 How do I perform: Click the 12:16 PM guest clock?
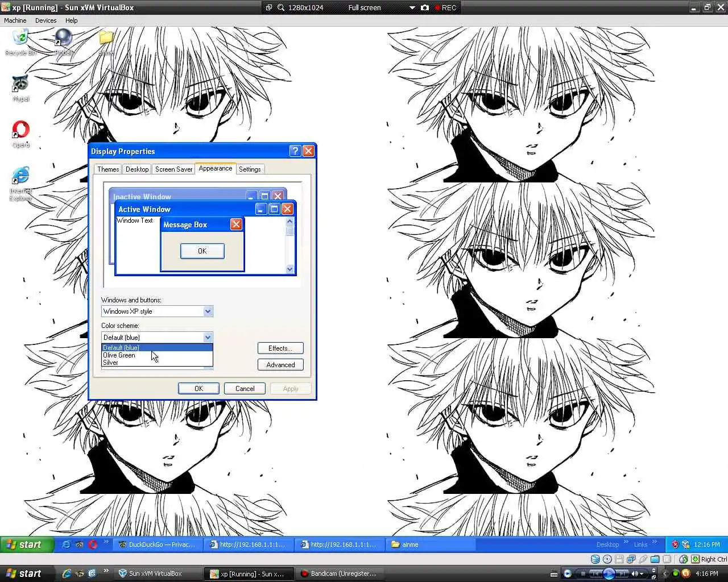coord(707,544)
